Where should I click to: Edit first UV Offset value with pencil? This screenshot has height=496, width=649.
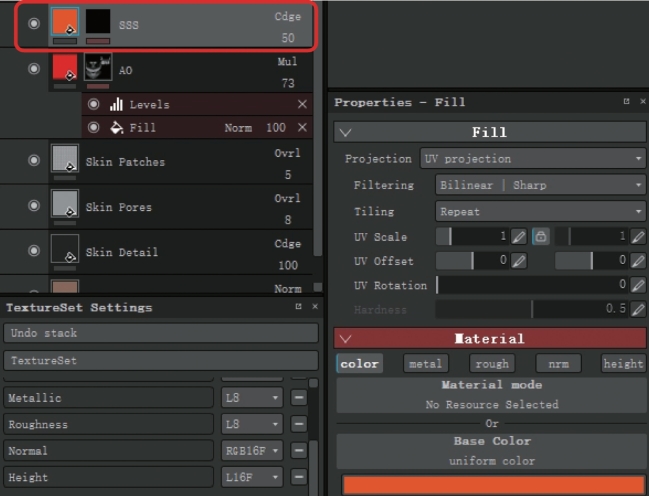point(519,261)
